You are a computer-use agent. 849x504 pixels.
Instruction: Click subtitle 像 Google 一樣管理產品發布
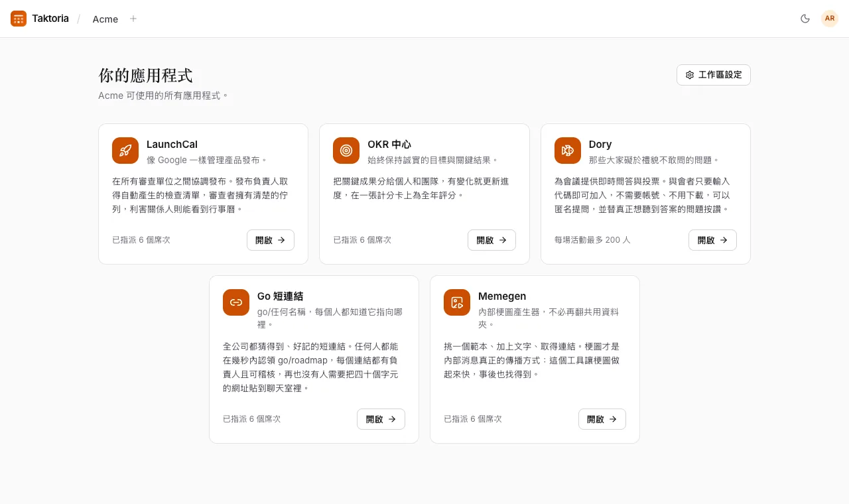click(207, 160)
